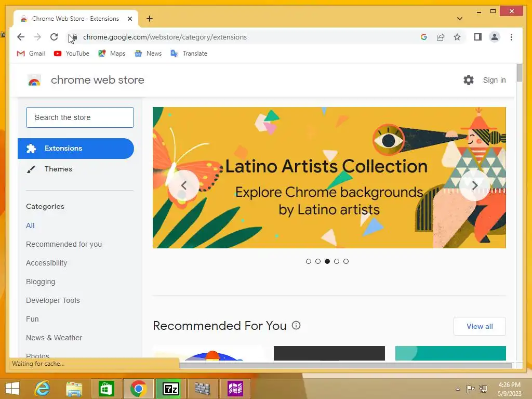Open the News & Weather category
This screenshot has height=399, width=532.
54,338
